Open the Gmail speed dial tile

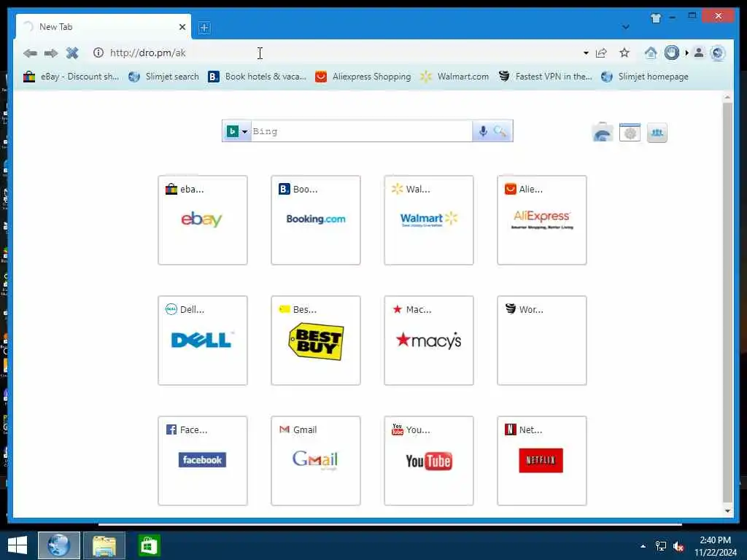[x=316, y=461]
